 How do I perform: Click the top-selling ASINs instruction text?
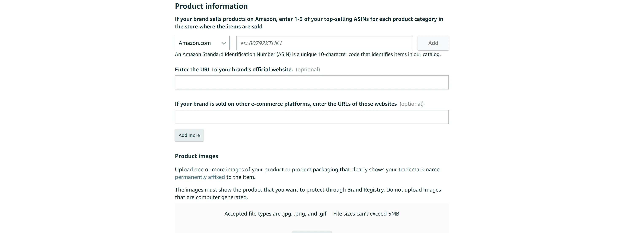point(309,23)
